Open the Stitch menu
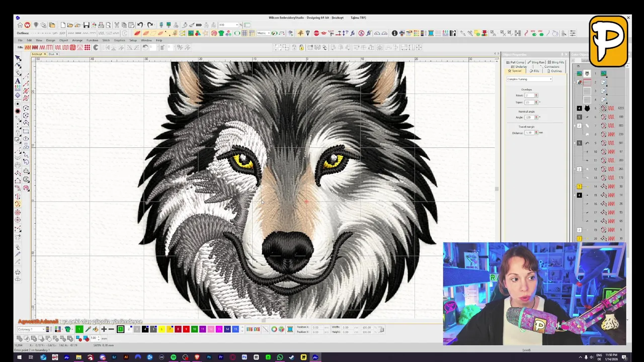This screenshot has width=644, height=362. (106, 40)
